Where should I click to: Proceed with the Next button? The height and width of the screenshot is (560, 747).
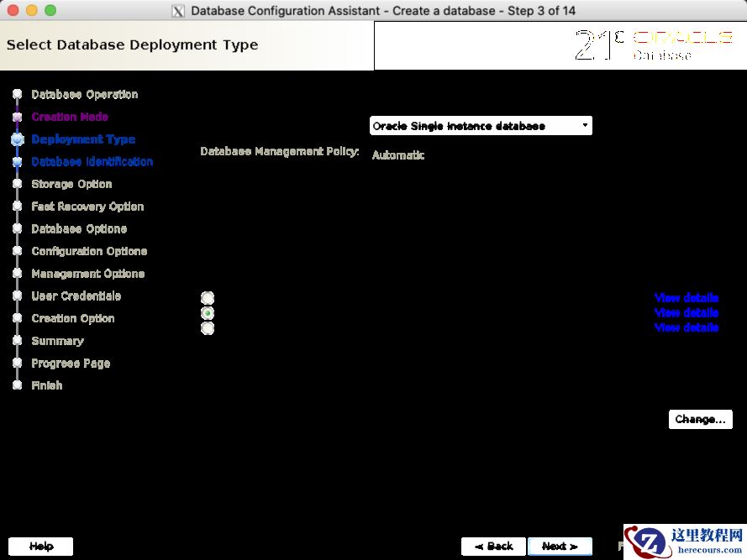pyautogui.click(x=560, y=547)
